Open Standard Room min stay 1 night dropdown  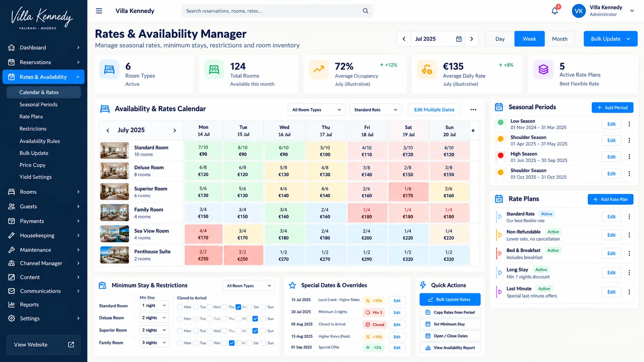154,305
